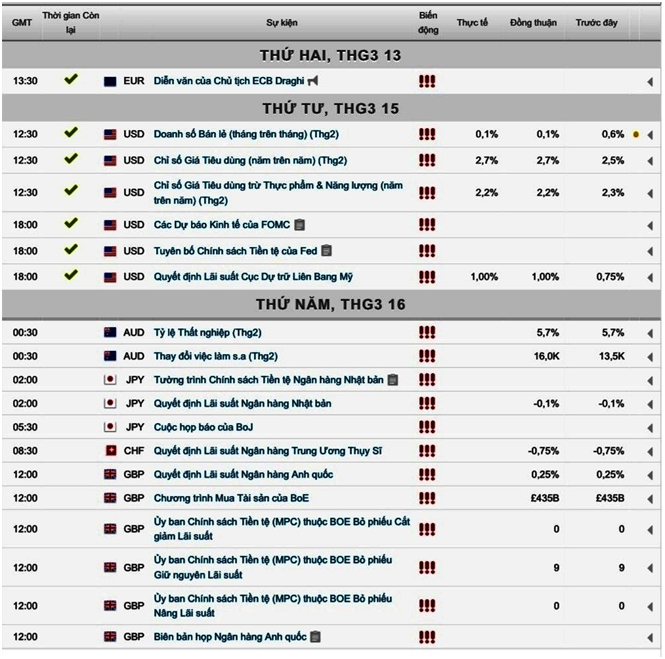Toggle the checkmark on the Fed interest rate decision row
This screenshot has height=659, width=665.
[70, 275]
